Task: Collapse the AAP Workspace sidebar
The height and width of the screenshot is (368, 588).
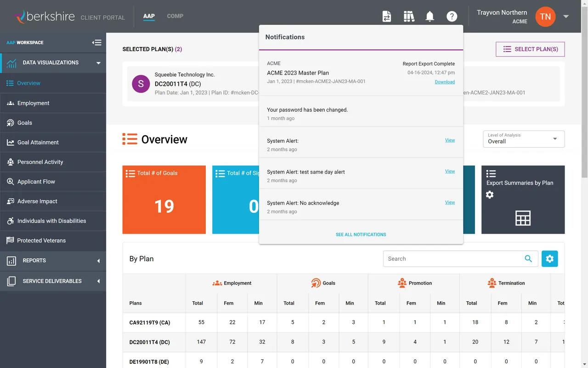Action: click(x=97, y=42)
